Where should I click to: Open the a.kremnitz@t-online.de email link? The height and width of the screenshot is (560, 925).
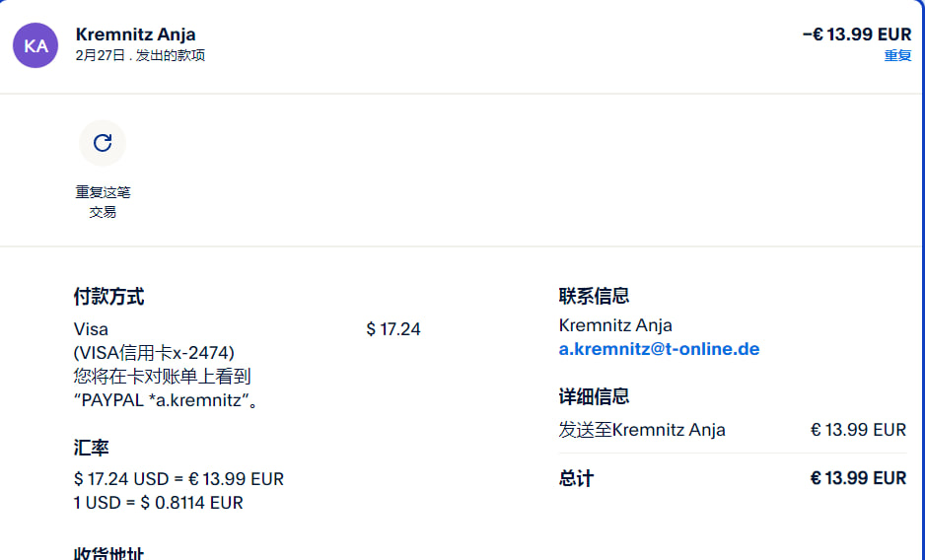[x=659, y=349]
